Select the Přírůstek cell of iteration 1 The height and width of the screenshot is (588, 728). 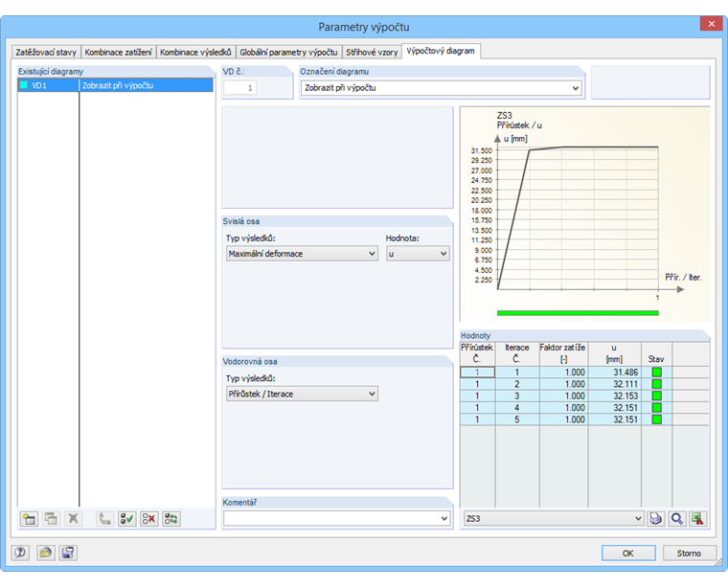(477, 373)
